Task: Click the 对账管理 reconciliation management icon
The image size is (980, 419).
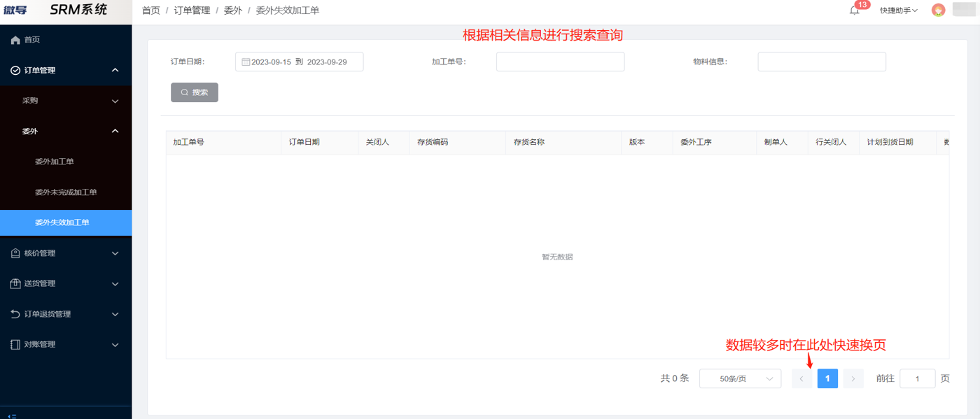Action: (15, 344)
